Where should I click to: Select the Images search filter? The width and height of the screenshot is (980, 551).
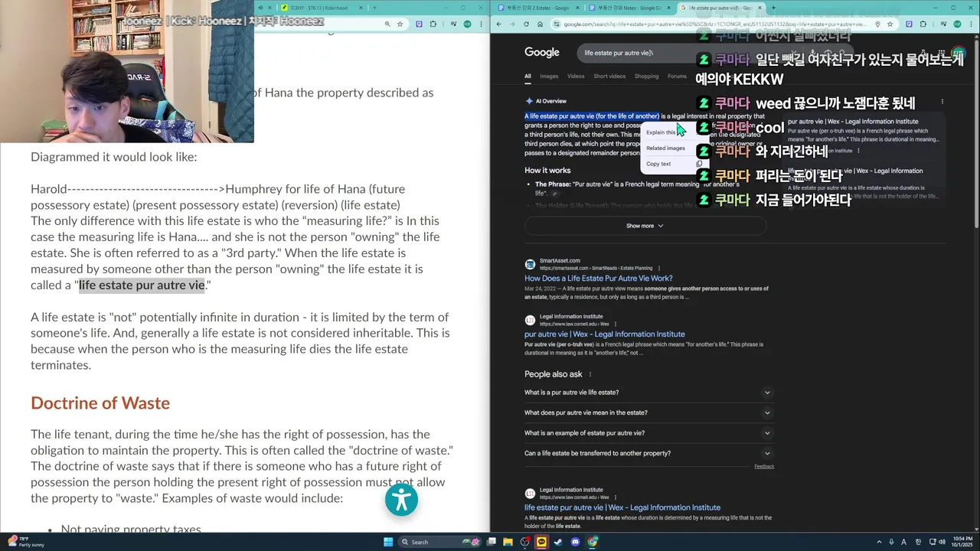tap(549, 77)
